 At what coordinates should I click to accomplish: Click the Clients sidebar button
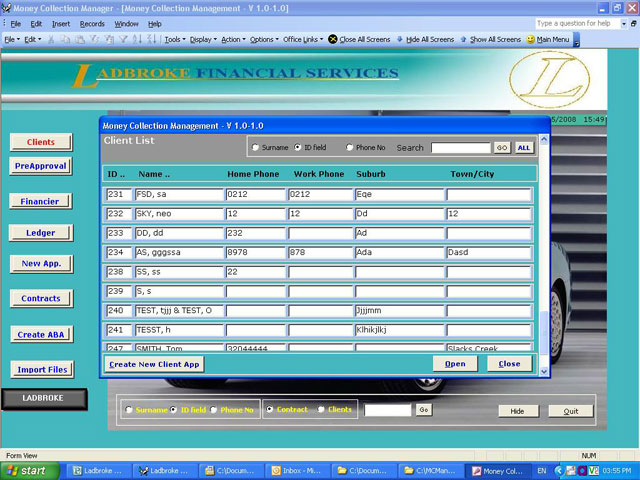pos(41,142)
